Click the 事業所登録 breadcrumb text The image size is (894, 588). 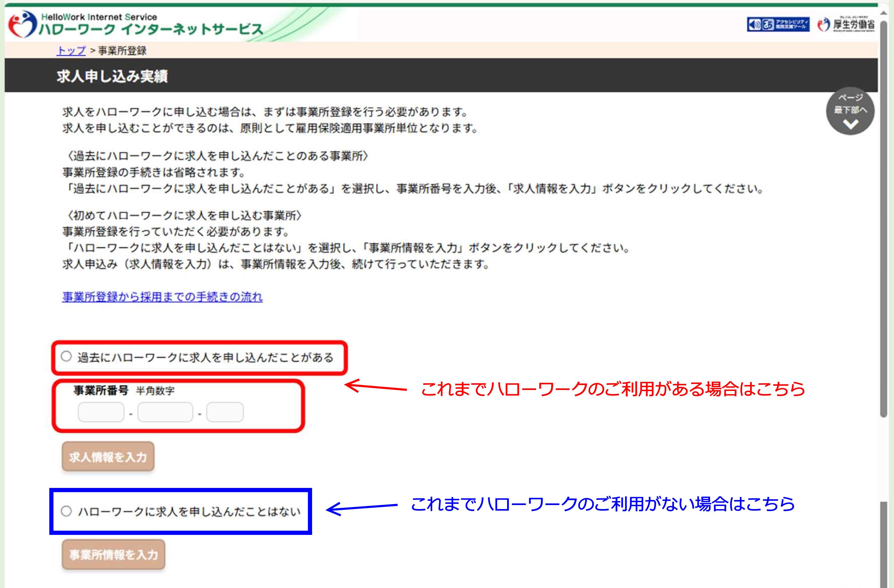pyautogui.click(x=122, y=51)
